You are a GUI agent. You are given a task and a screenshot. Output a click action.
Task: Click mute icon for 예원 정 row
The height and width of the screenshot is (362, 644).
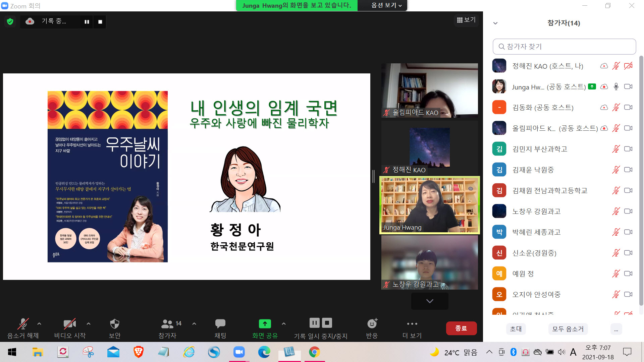pos(616,274)
